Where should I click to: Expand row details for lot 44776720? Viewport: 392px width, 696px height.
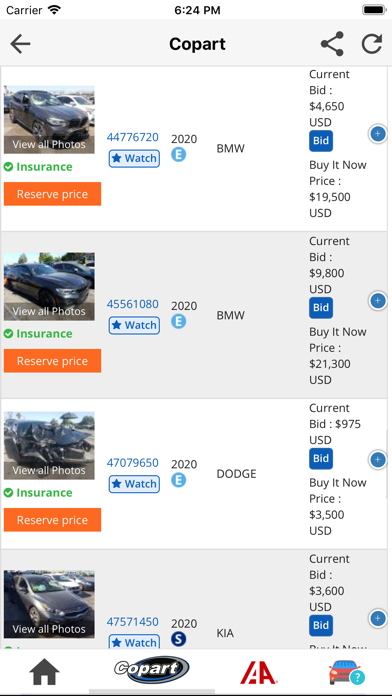377,134
